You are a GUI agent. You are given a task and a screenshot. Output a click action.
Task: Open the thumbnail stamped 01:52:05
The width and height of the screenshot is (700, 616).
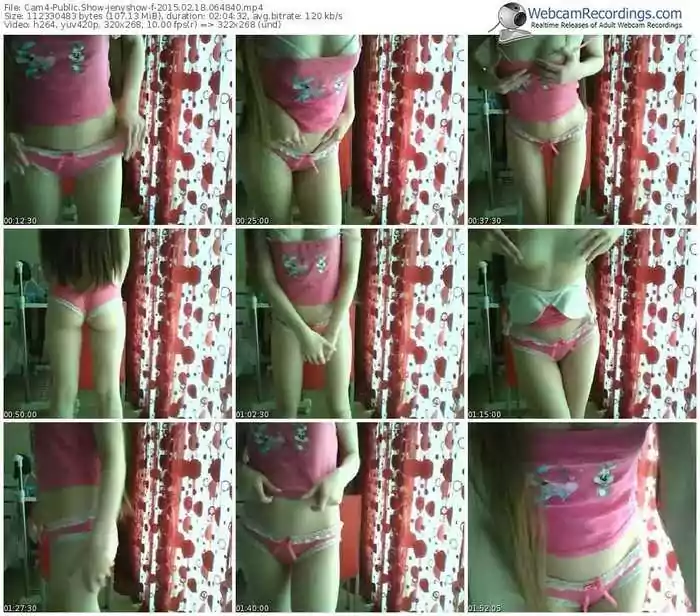click(x=582, y=517)
